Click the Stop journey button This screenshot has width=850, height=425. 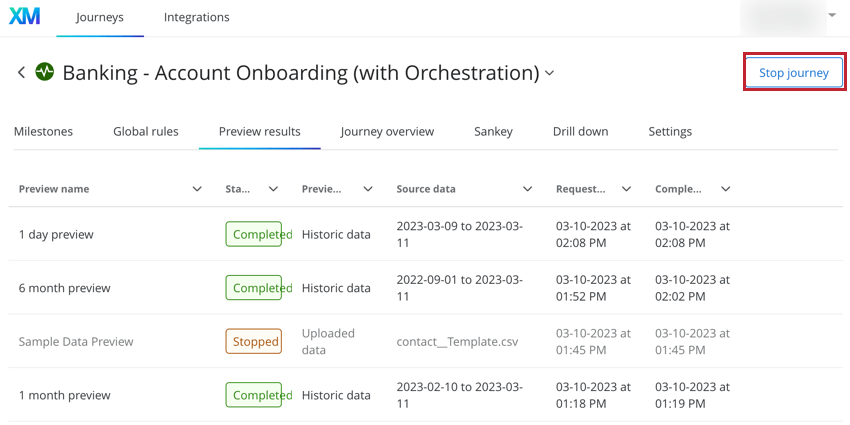(793, 73)
